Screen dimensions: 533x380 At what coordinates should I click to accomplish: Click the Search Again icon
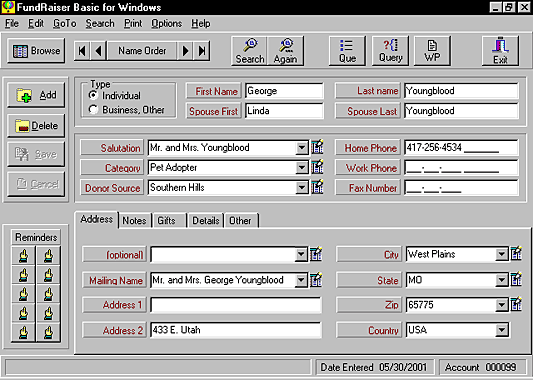pos(286,51)
